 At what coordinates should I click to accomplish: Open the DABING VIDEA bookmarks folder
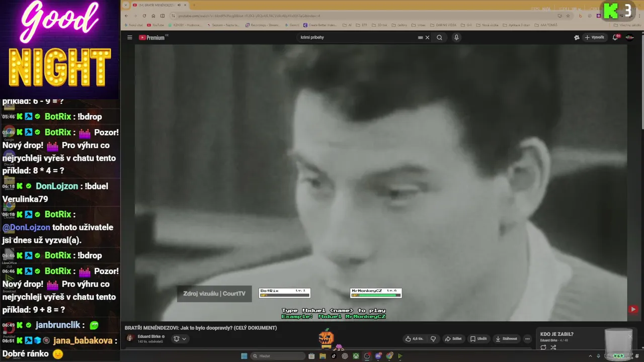[443, 25]
